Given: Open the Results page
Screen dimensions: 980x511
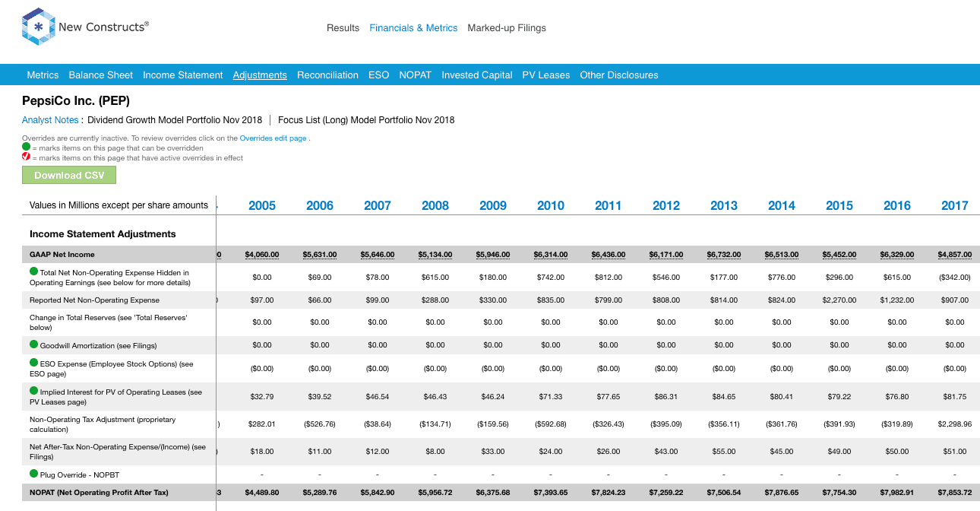Looking at the screenshot, I should tap(343, 28).
